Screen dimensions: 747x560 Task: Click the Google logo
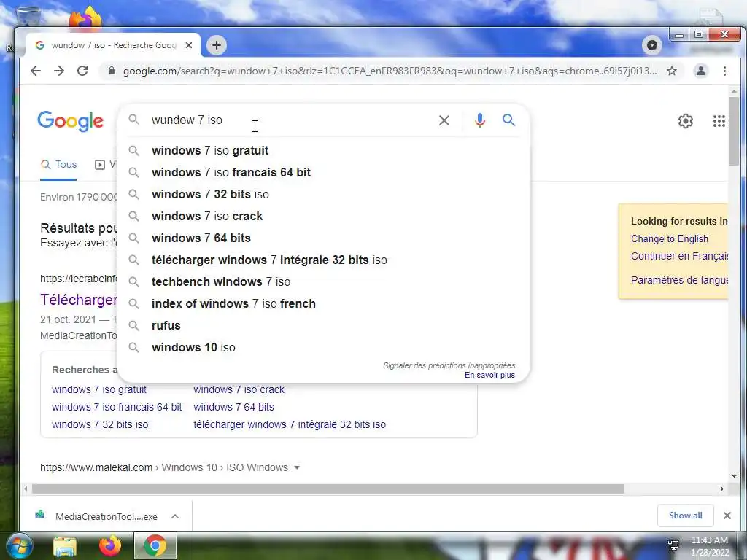click(x=71, y=121)
